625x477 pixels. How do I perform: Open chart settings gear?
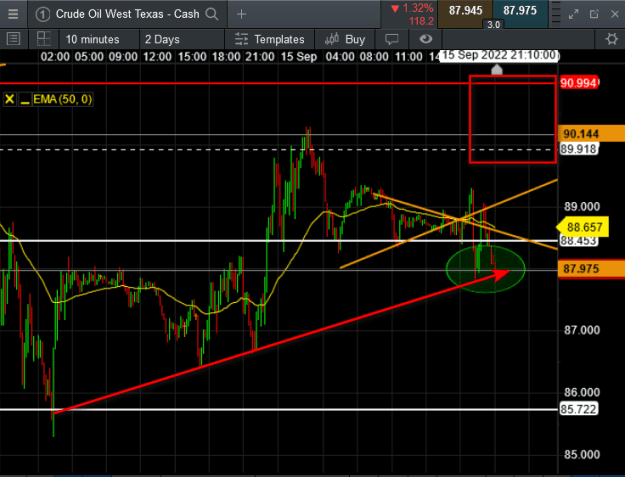(x=611, y=39)
